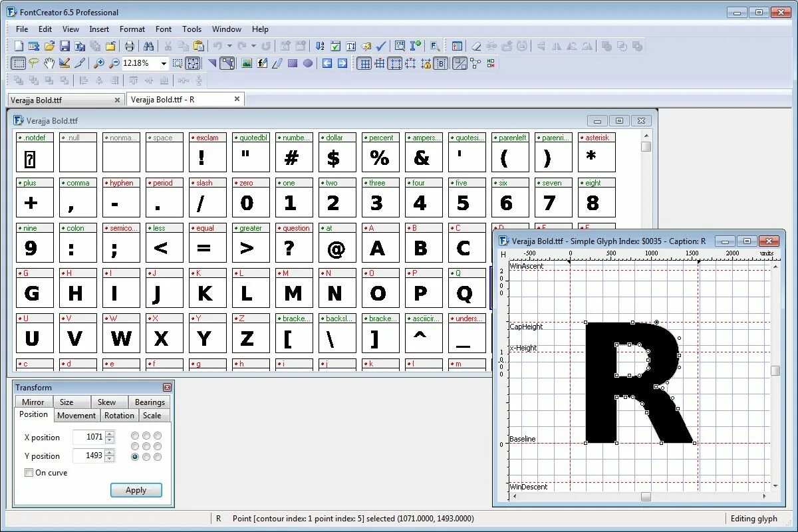Open the Undo history dropdown arrow

228,45
